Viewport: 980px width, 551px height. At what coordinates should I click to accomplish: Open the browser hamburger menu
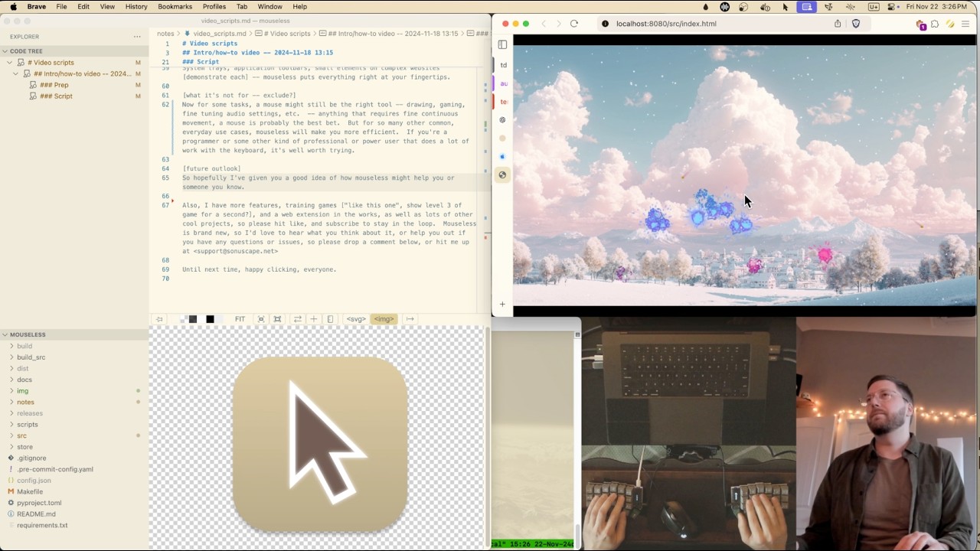(x=965, y=24)
